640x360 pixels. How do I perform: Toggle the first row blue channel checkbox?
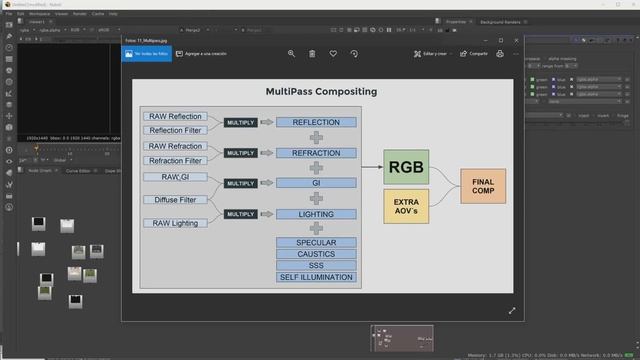pos(553,79)
